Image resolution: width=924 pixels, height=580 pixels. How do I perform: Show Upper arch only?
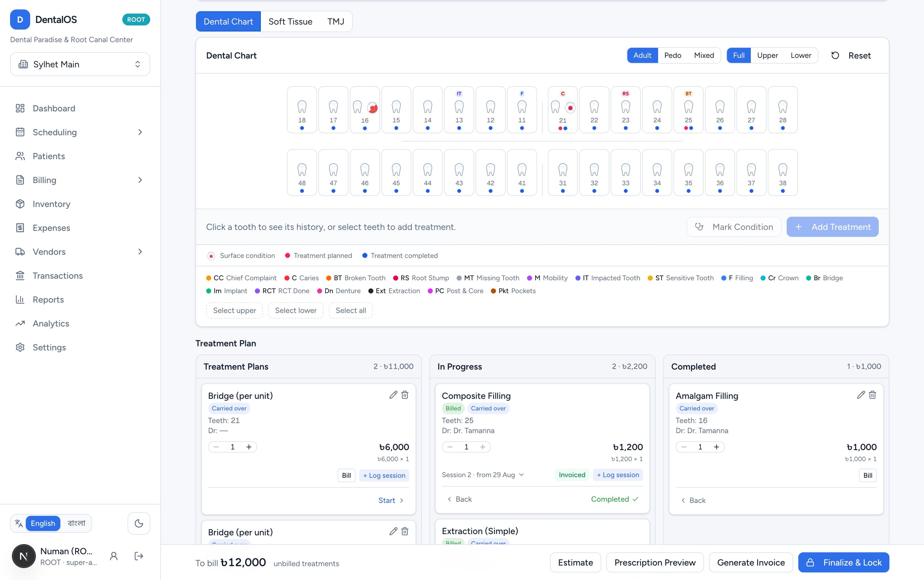point(767,55)
